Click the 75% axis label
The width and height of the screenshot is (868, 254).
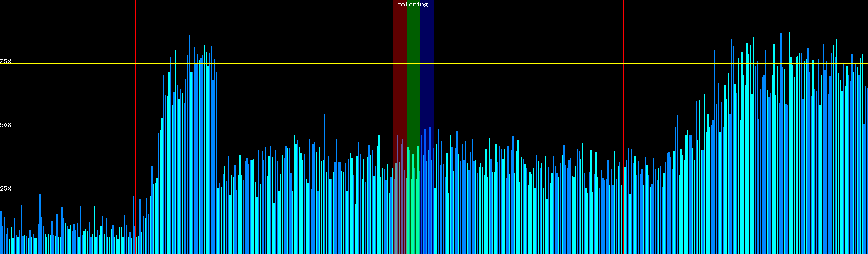click(x=6, y=61)
